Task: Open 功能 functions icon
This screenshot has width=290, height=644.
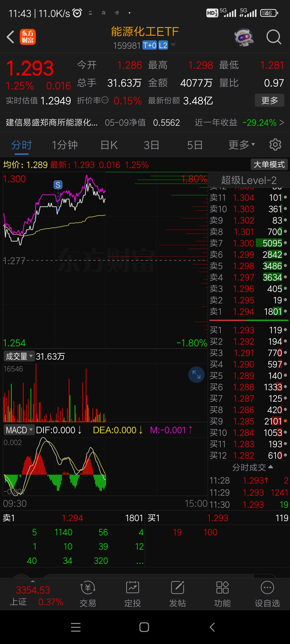Action: coord(222,594)
